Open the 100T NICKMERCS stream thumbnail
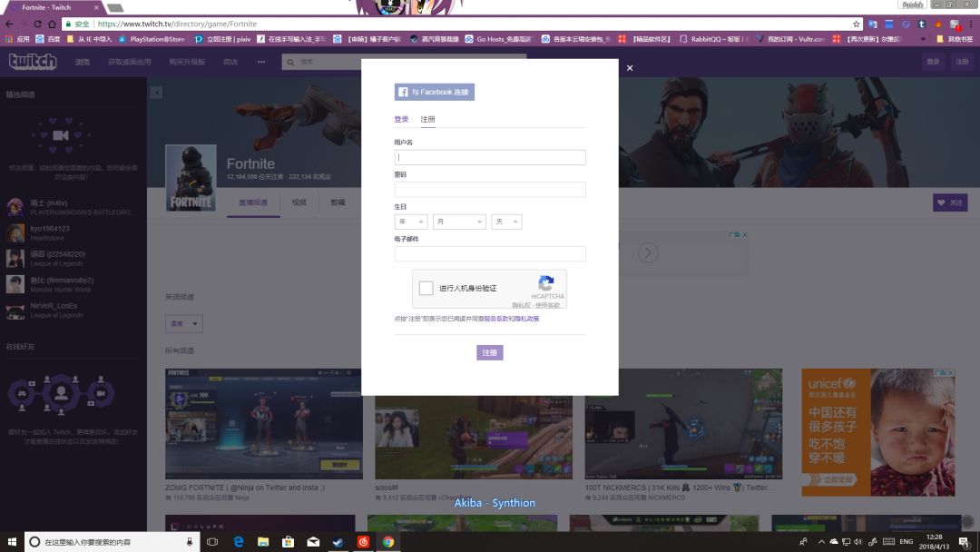This screenshot has width=980, height=552. [x=683, y=423]
